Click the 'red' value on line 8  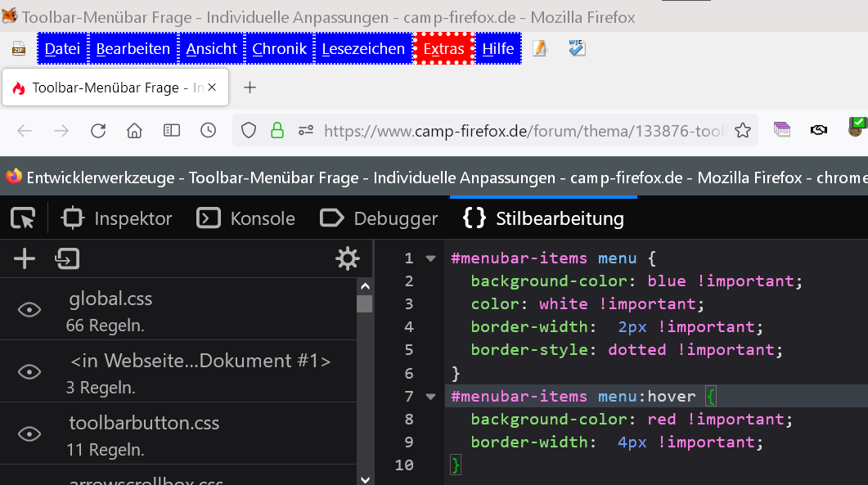662,419
